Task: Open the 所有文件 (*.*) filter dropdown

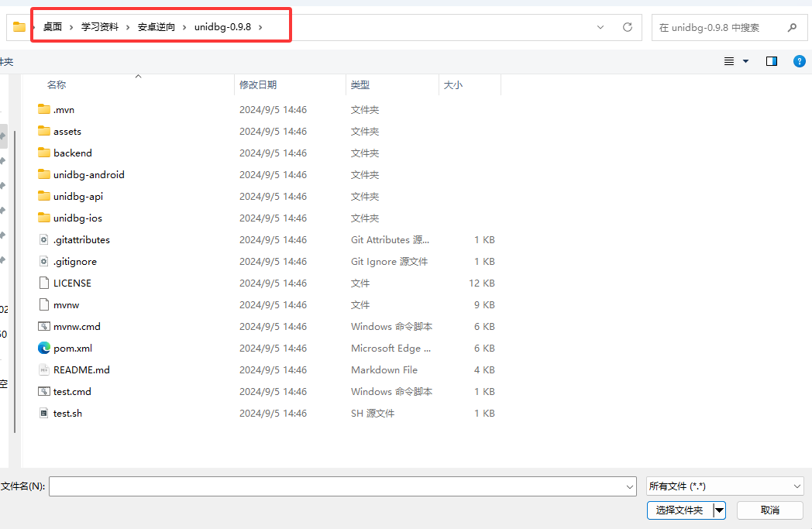Action: pyautogui.click(x=725, y=486)
